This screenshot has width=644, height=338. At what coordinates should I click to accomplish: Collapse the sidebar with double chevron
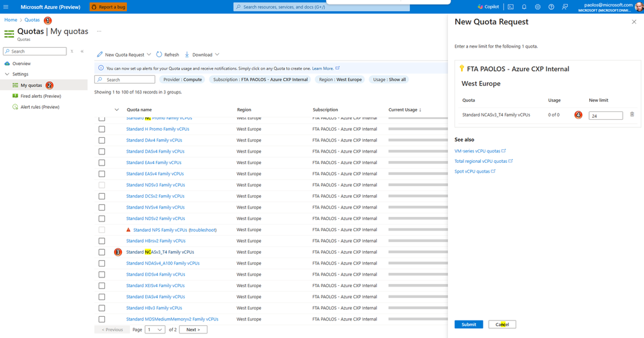click(82, 52)
